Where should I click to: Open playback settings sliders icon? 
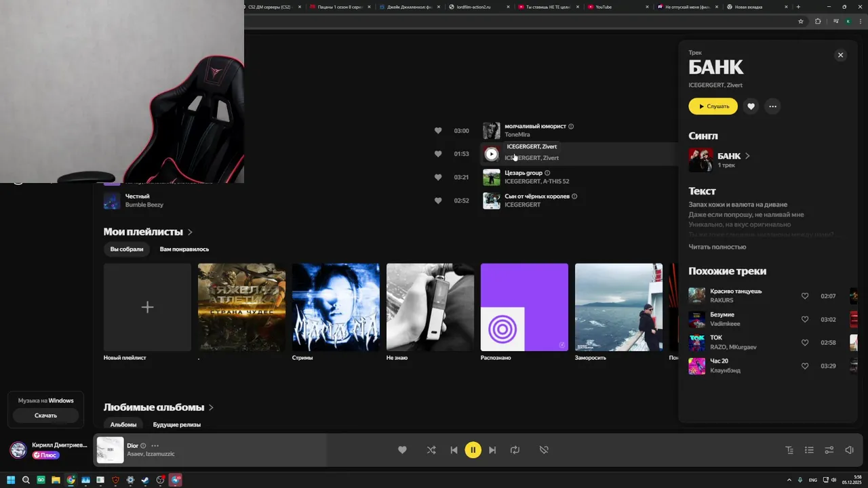coord(829,450)
